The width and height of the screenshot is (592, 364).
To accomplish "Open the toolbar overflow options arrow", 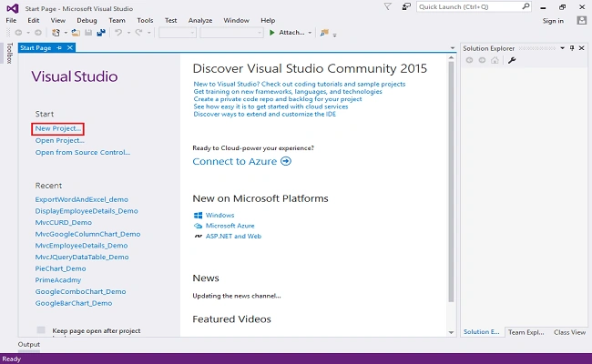I will pyautogui.click(x=334, y=35).
